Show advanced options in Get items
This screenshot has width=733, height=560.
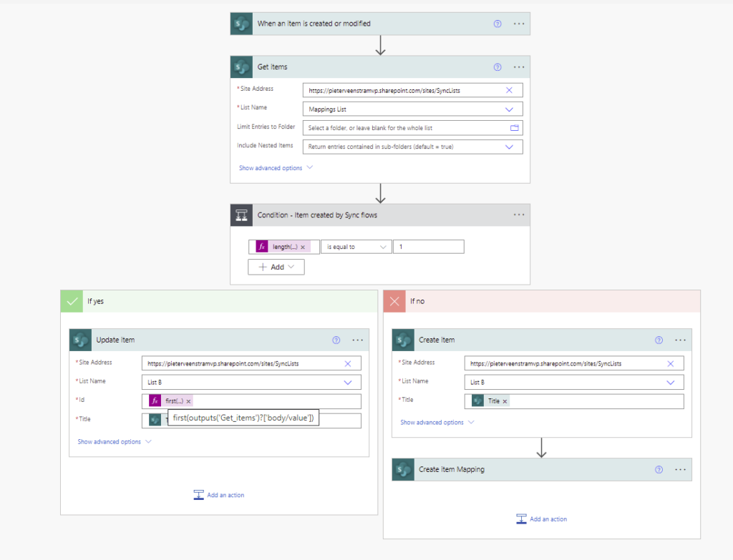[x=276, y=167]
